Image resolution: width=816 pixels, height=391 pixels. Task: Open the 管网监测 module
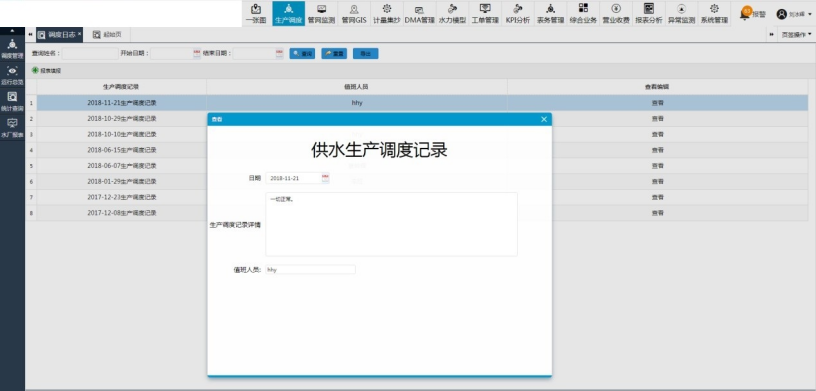[321, 14]
